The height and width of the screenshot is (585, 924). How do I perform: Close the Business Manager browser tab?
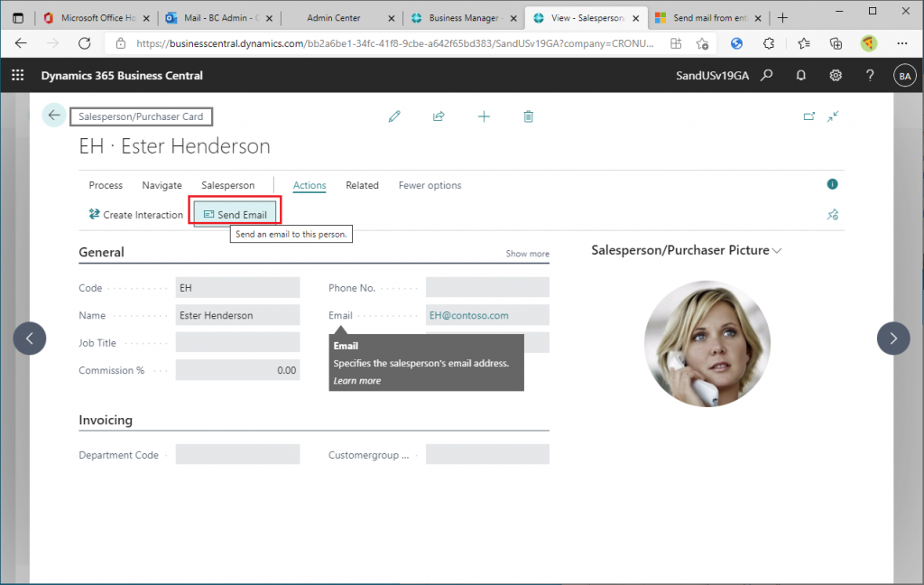click(513, 18)
